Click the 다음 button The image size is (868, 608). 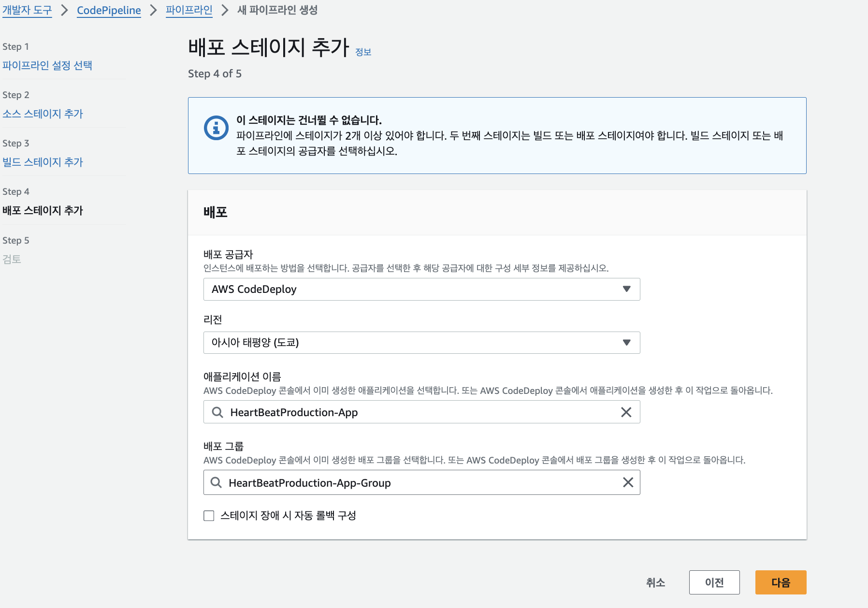point(781,582)
